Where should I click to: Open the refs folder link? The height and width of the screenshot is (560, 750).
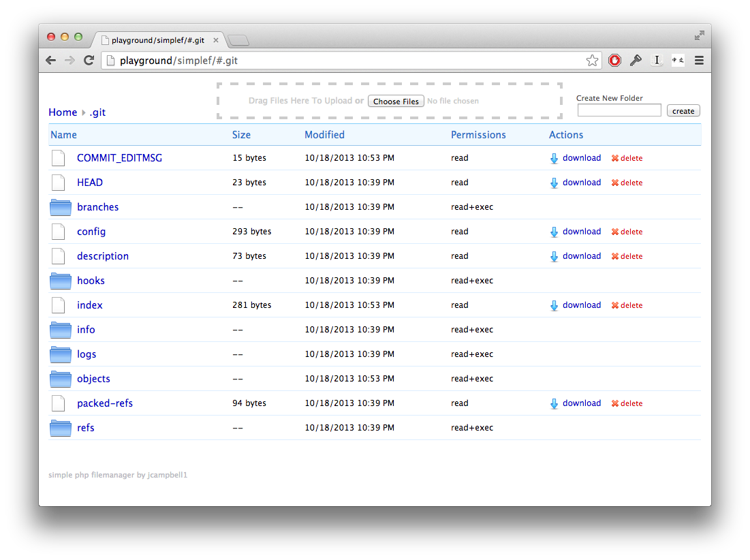[x=86, y=428]
